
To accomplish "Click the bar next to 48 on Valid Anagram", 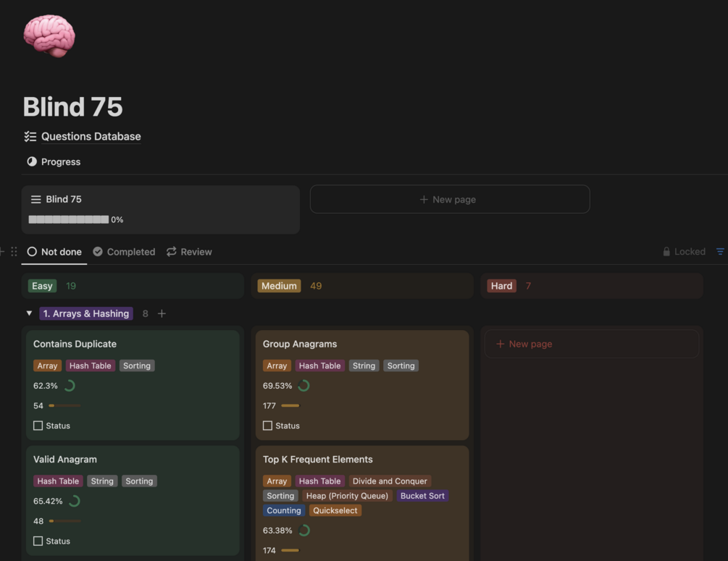I will pyautogui.click(x=64, y=521).
